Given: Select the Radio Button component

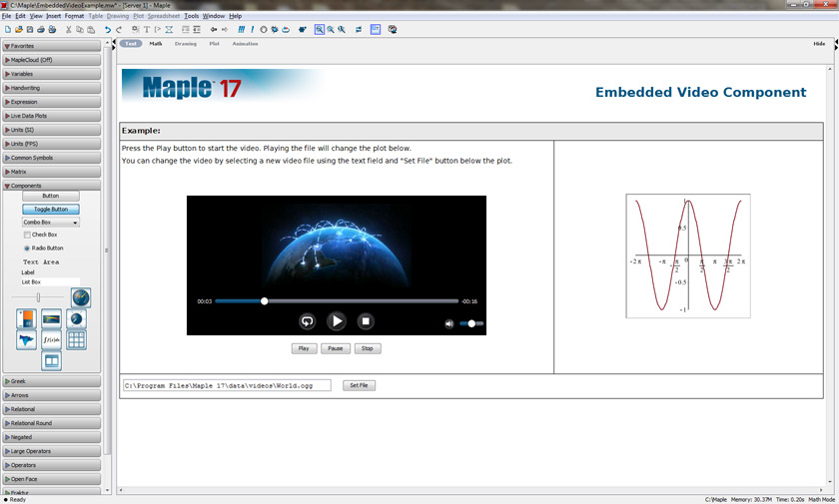Looking at the screenshot, I should (43, 248).
